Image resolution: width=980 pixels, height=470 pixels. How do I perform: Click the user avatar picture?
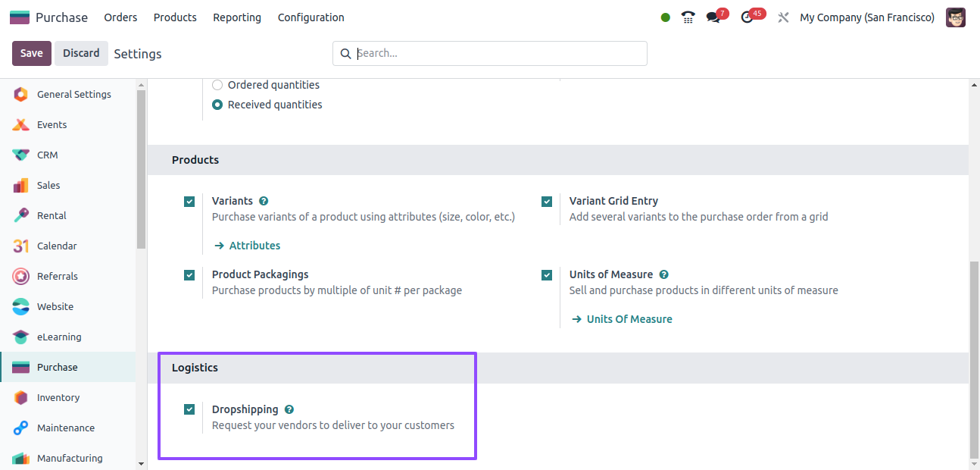click(956, 17)
